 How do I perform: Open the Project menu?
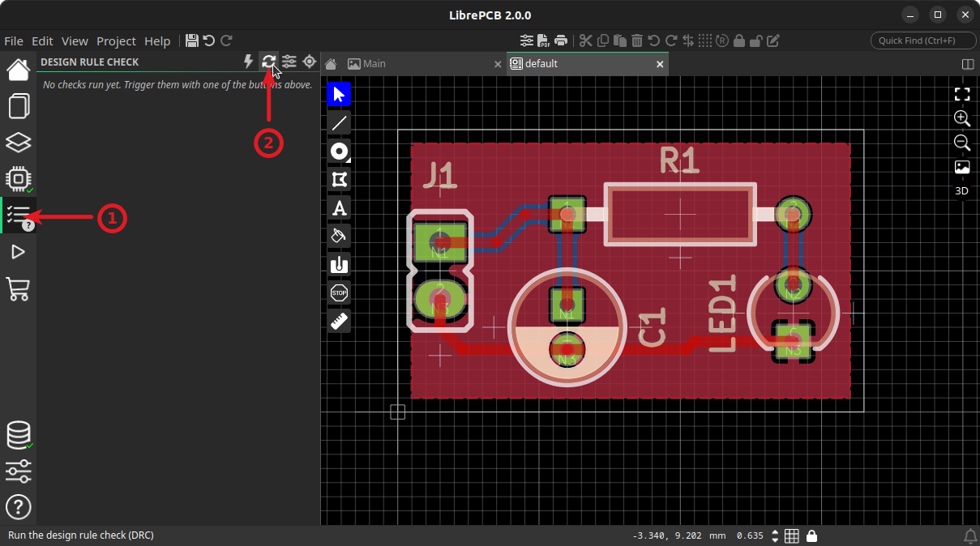tap(116, 41)
